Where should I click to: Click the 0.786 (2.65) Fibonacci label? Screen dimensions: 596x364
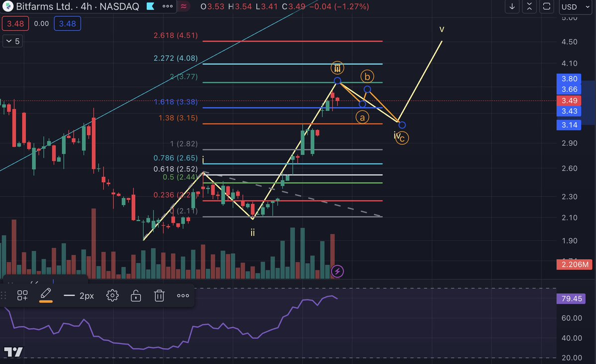click(175, 158)
